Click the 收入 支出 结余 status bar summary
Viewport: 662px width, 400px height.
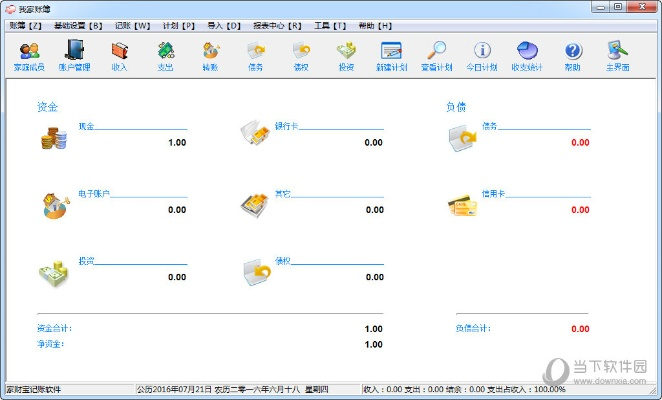(464, 389)
